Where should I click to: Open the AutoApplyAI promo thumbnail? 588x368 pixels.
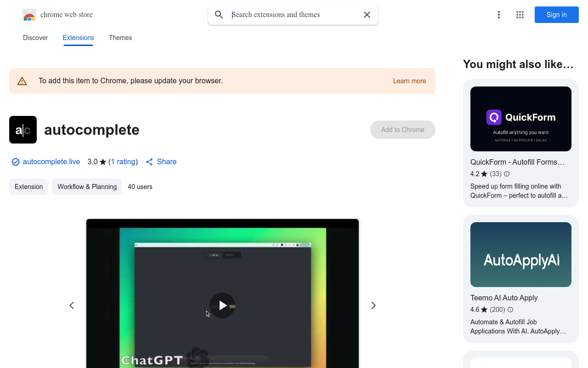point(521,254)
